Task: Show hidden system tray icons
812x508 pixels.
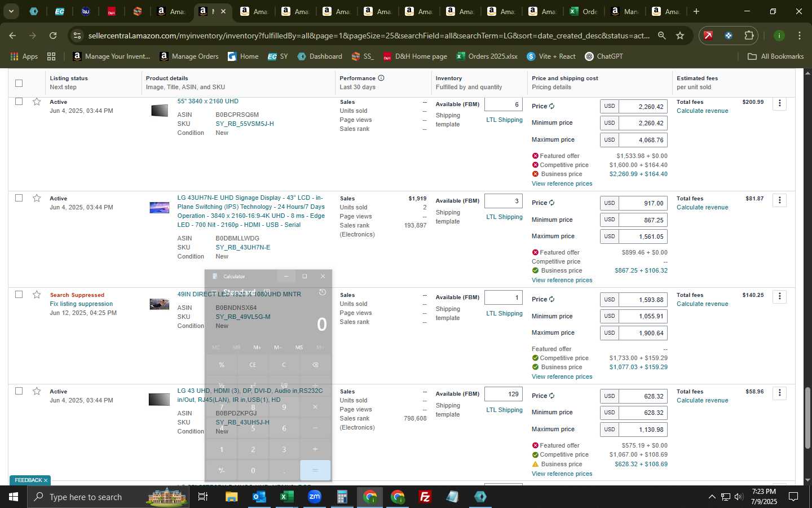Action: [x=712, y=497]
